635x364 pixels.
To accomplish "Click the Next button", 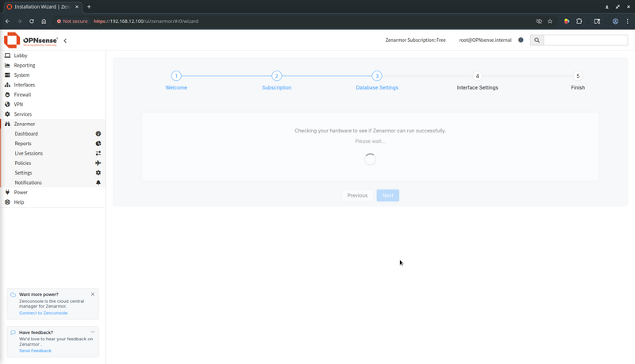I will [387, 195].
